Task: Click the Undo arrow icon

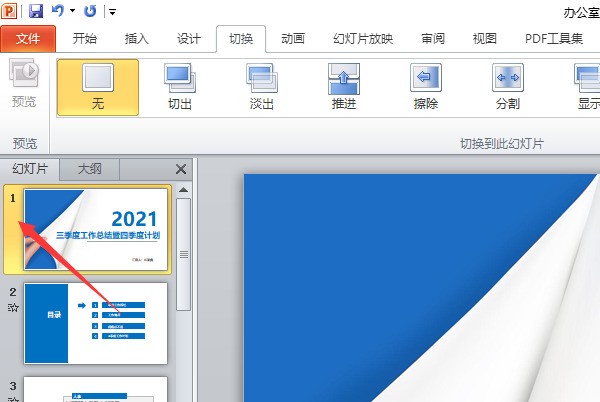Action: pos(58,11)
